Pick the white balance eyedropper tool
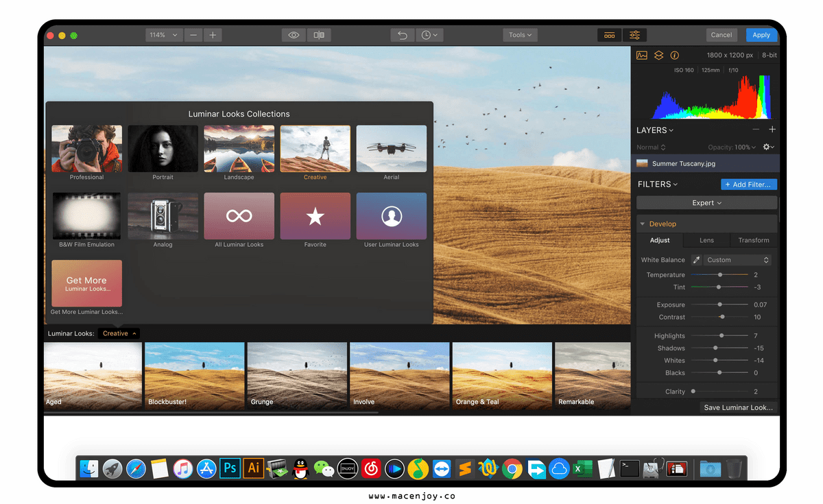 coord(696,260)
